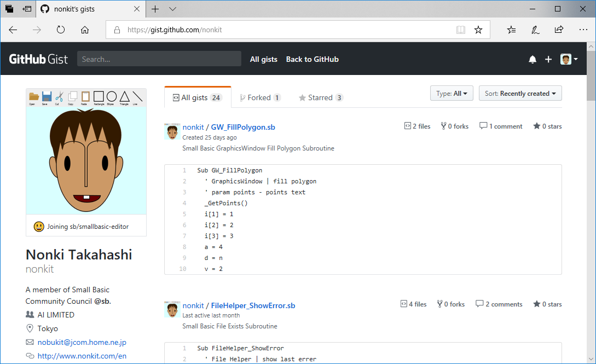
Task: Open notifications via the bell icon
Action: 532,59
